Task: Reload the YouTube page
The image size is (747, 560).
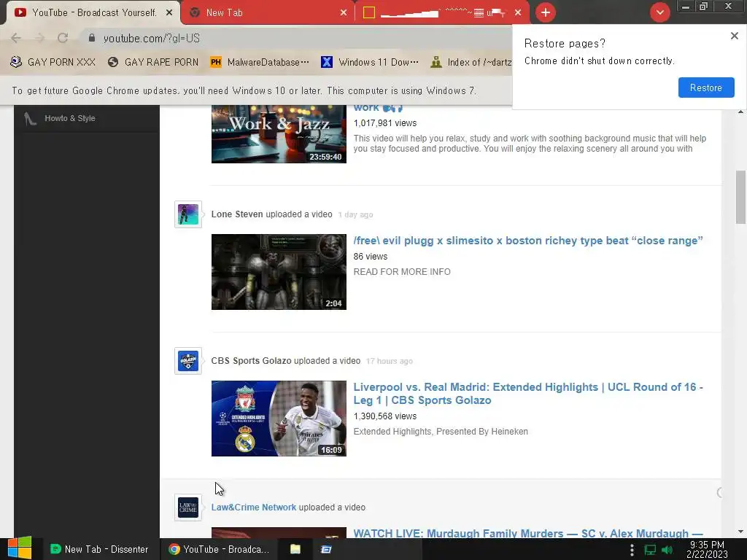Action: (63, 38)
